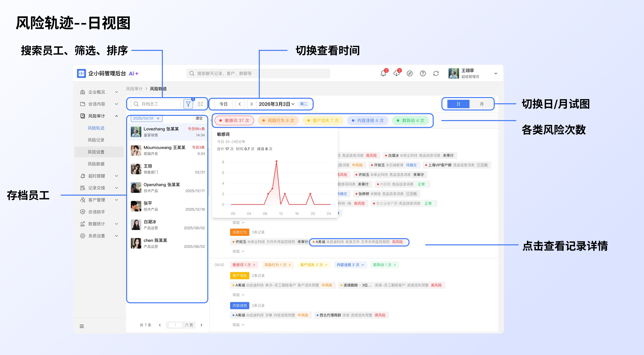Open the 2026年3月3日 date dropdown
644x355 pixels.
click(x=277, y=104)
